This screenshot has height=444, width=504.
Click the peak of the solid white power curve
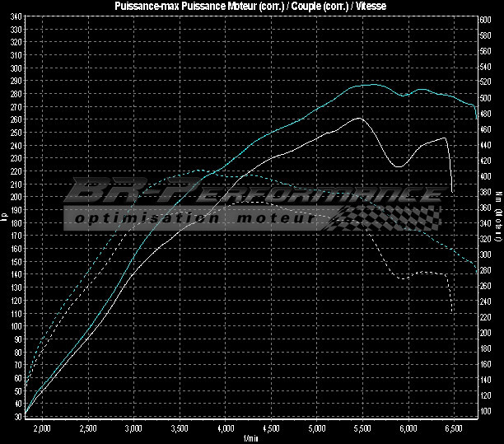click(359, 118)
